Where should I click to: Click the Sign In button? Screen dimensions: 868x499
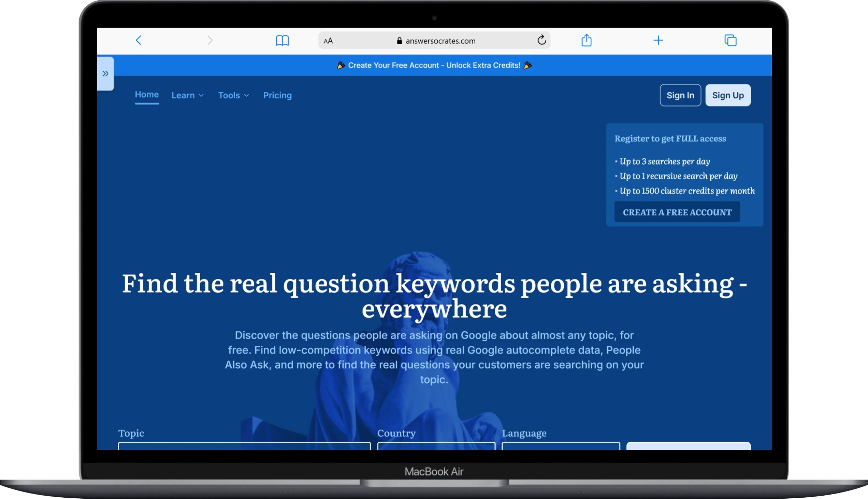click(x=680, y=95)
